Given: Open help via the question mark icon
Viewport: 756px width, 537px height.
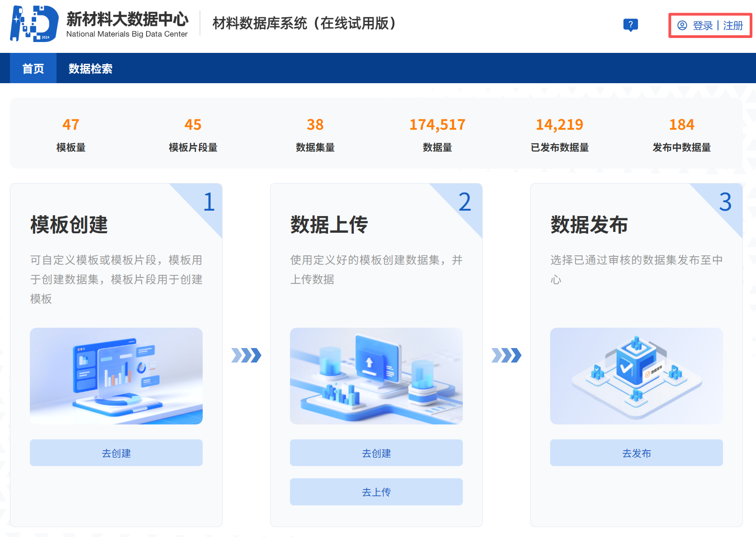Looking at the screenshot, I should [631, 25].
